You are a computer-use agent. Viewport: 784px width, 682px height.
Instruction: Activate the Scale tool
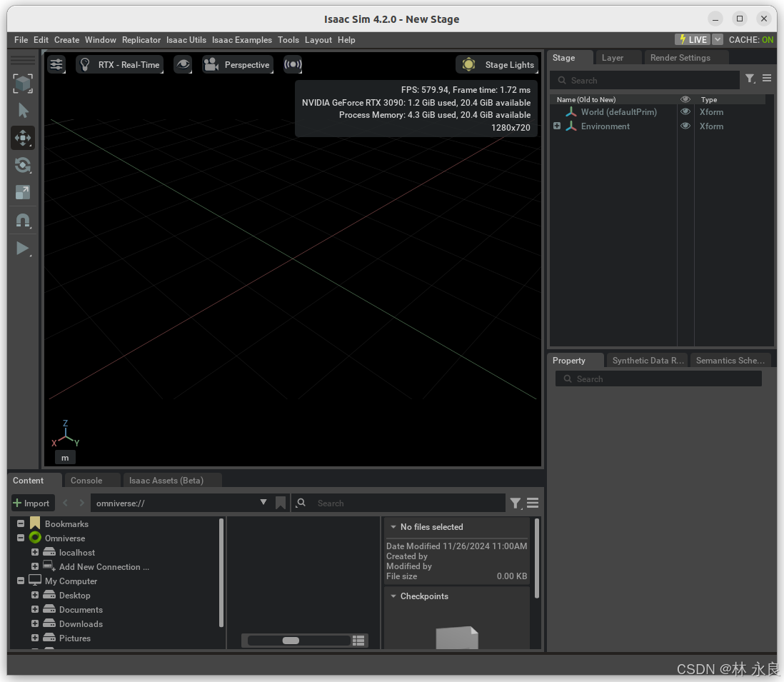23,193
